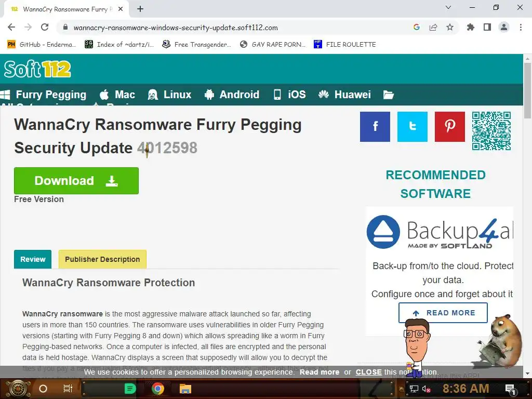Open Chrome from the taskbar

coord(158,389)
